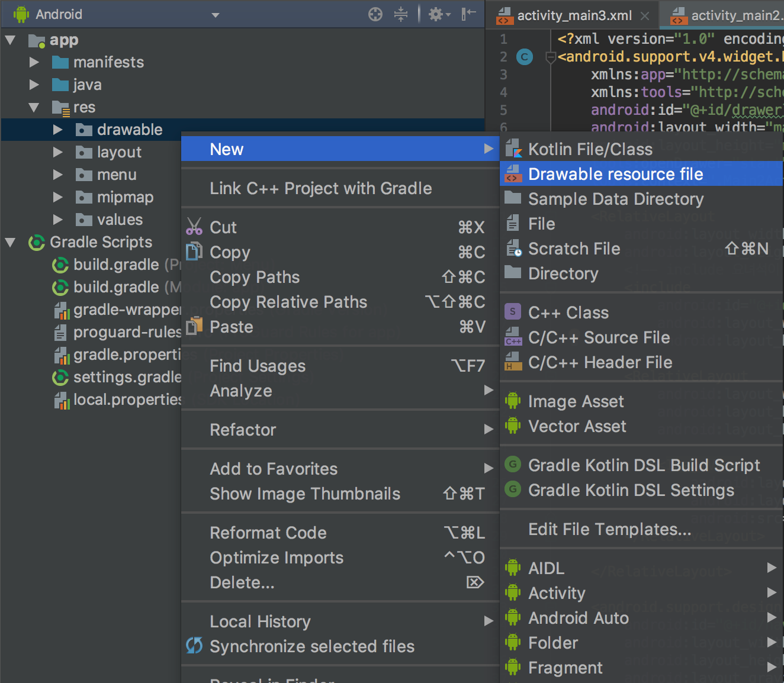Open the Fragment submenu
784x683 pixels.
641,668
